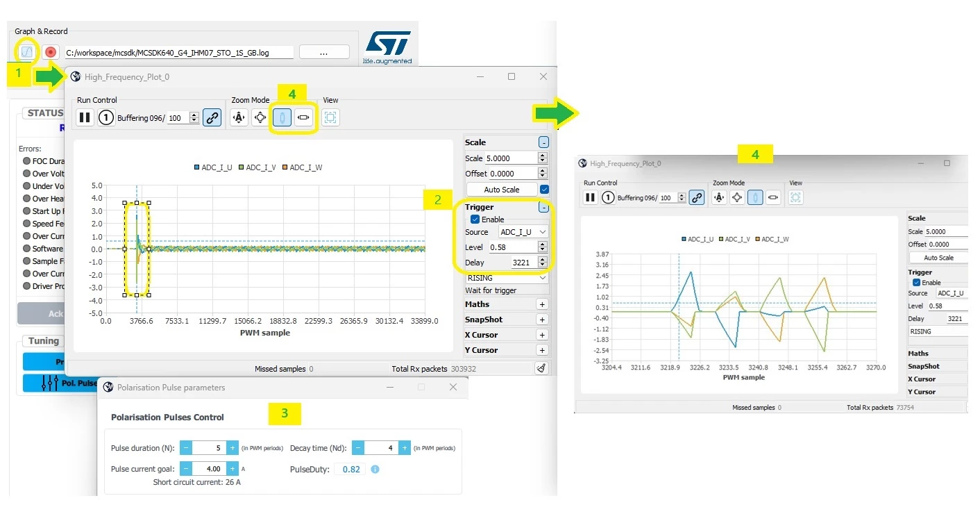Choose auto zoom mode in the right plot window
The height and width of the screenshot is (505, 980).
pos(720,197)
